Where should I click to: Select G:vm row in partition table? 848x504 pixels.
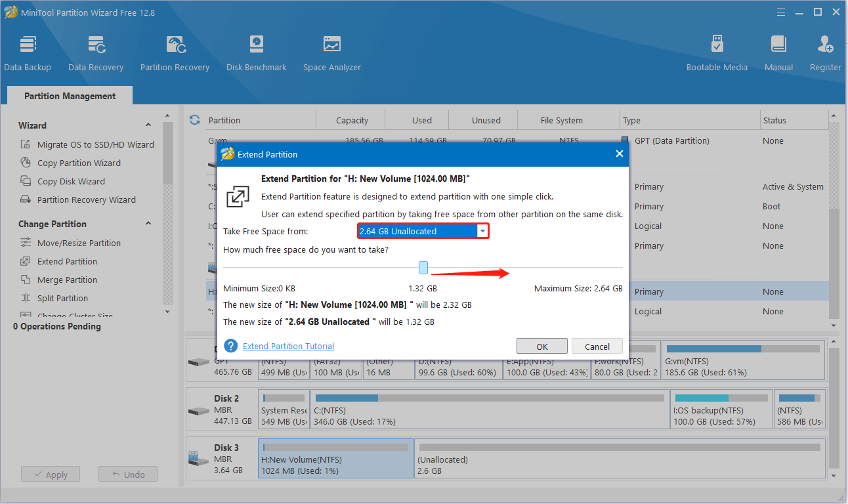pyautogui.click(x=517, y=140)
